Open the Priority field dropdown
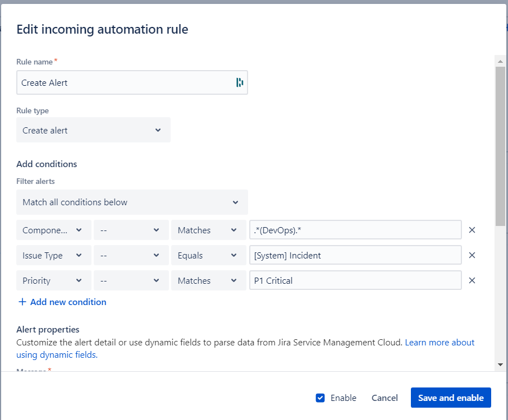 (54, 280)
